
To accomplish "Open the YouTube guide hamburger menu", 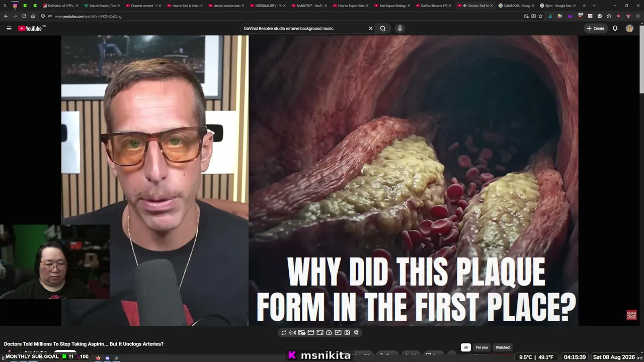I will pyautogui.click(x=9, y=28).
